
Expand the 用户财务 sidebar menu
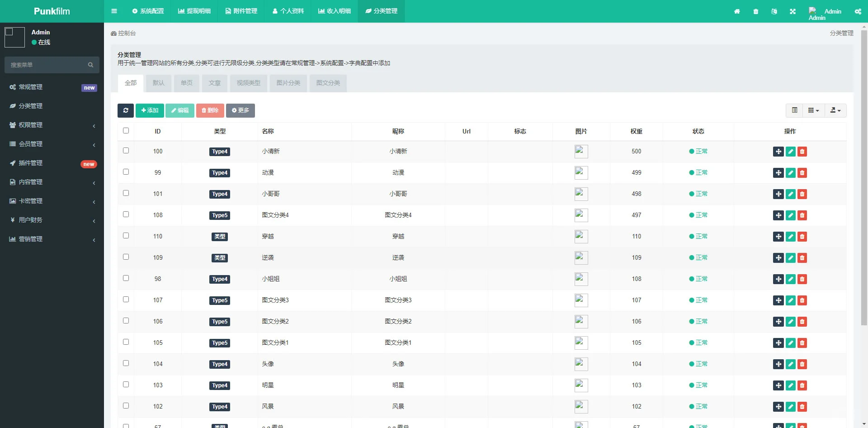click(52, 220)
